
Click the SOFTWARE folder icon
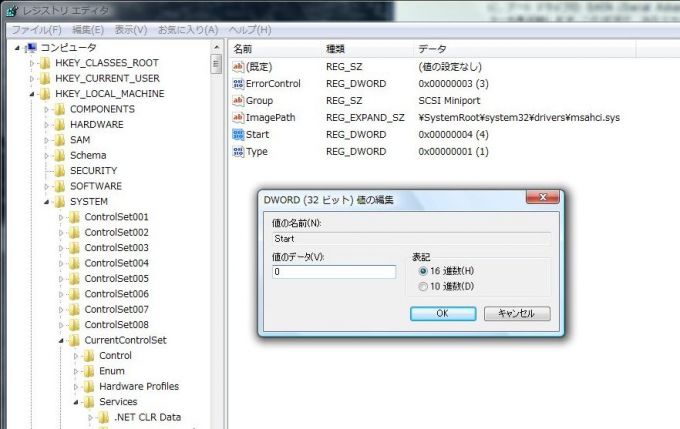tap(60, 186)
